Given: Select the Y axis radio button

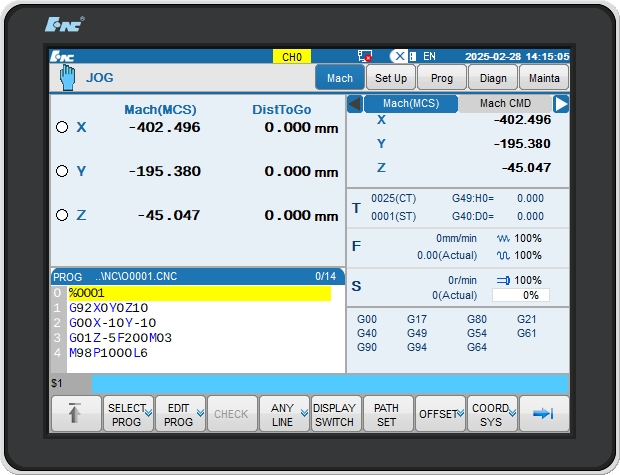Looking at the screenshot, I should click(x=62, y=171).
